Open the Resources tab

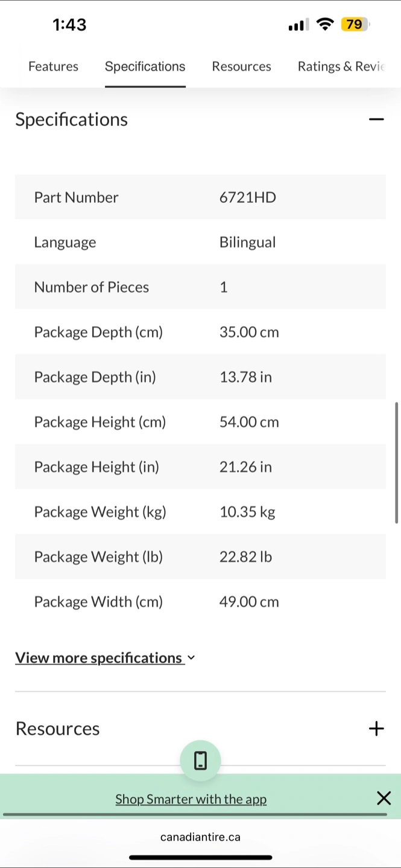pos(241,66)
